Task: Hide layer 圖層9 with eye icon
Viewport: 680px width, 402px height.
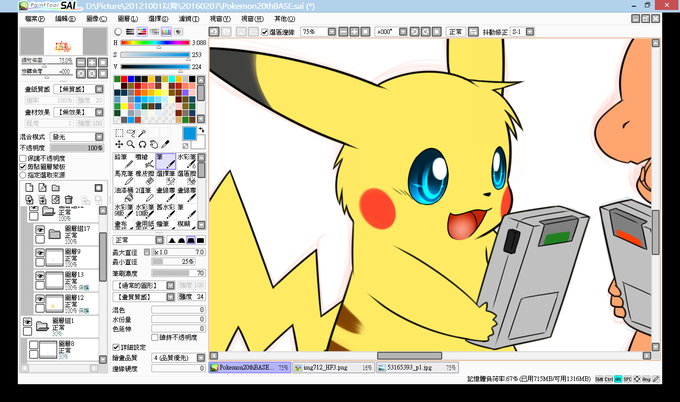Action: [40, 253]
